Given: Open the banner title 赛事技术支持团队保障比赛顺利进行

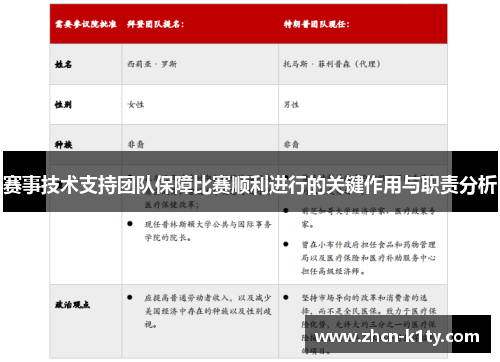Looking at the screenshot, I should pyautogui.click(x=250, y=184).
